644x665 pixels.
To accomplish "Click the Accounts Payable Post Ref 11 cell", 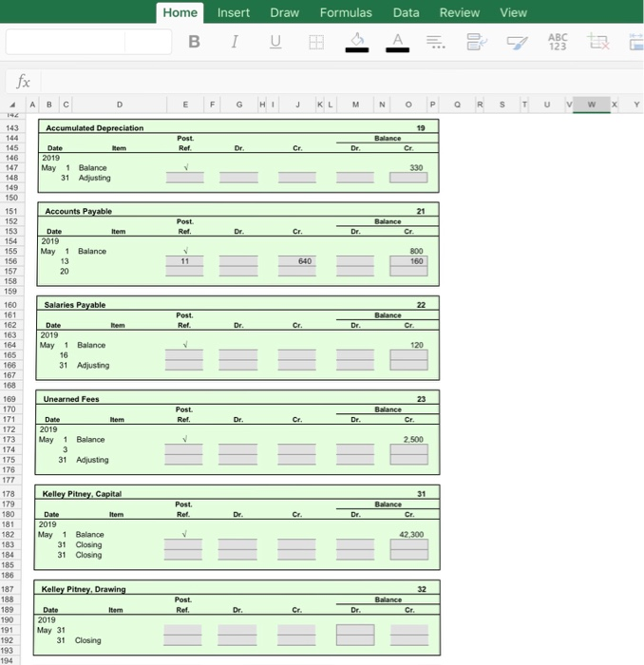I will [x=184, y=261].
